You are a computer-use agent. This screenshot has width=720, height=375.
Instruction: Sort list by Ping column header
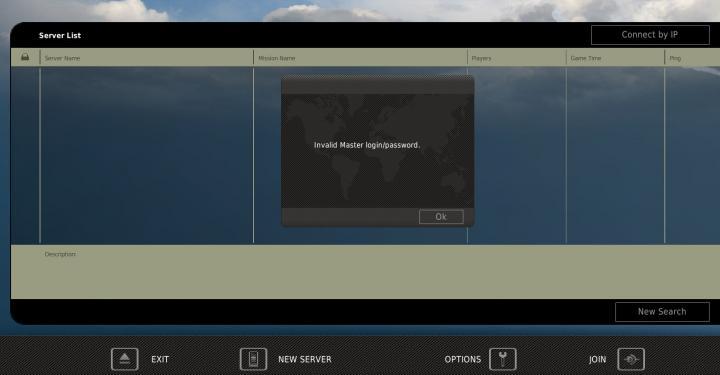click(x=675, y=58)
